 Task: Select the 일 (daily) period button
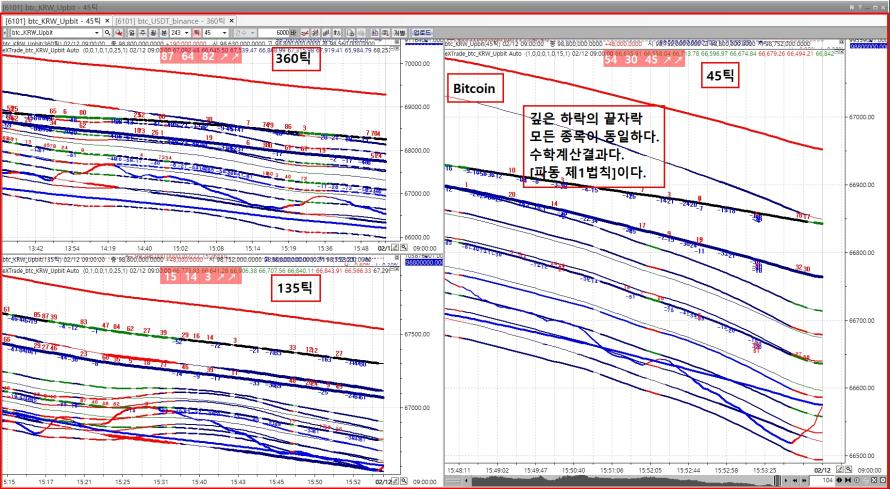coord(131,33)
